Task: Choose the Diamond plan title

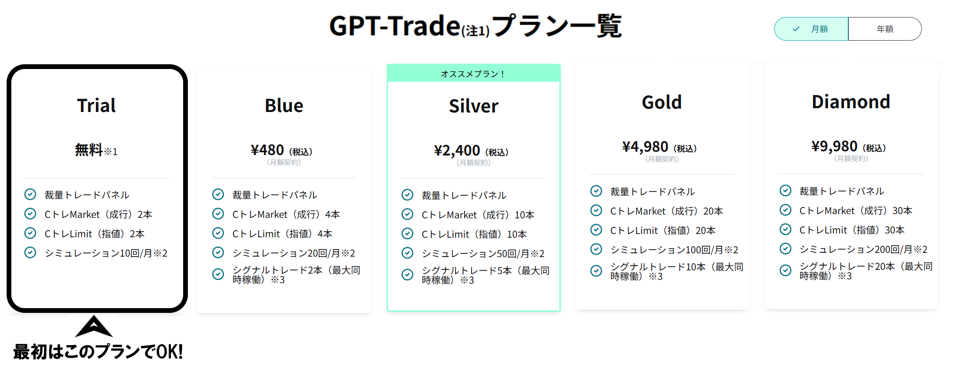Action: click(851, 102)
